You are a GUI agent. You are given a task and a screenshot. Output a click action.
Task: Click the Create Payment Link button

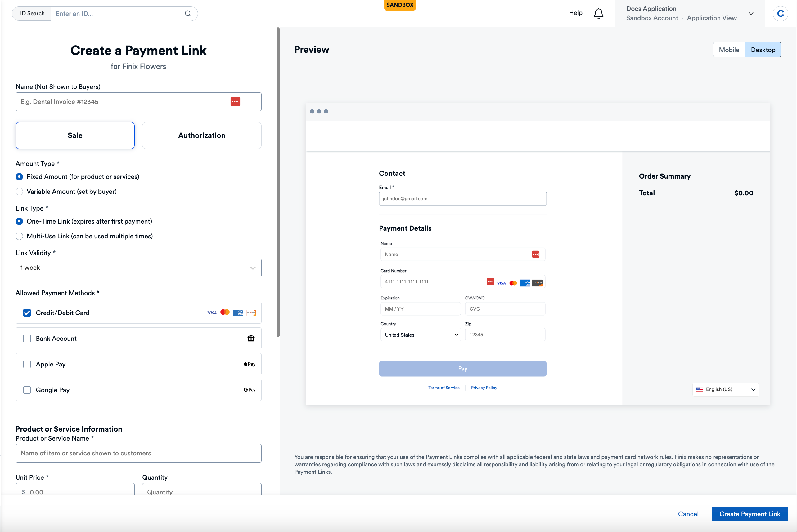pyautogui.click(x=750, y=514)
